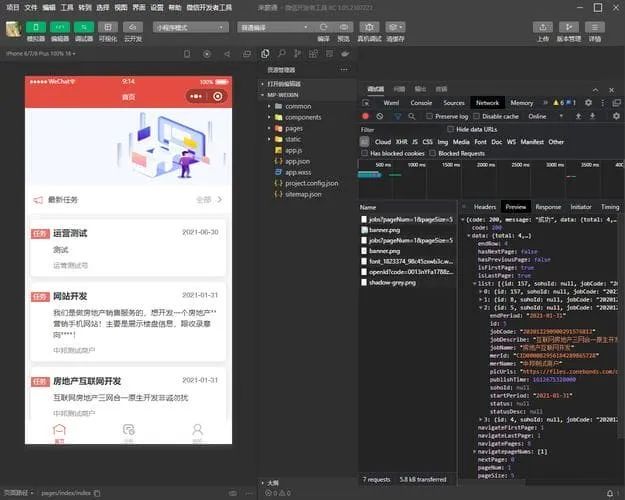Open the Headers tab of request details
The image size is (625, 500).
(x=485, y=207)
